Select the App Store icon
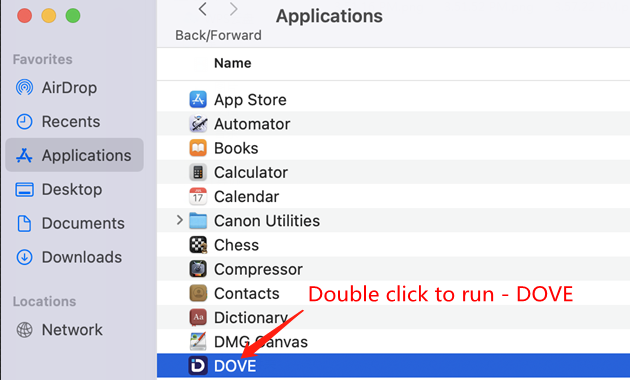Image resolution: width=630 pixels, height=380 pixels. pos(198,100)
